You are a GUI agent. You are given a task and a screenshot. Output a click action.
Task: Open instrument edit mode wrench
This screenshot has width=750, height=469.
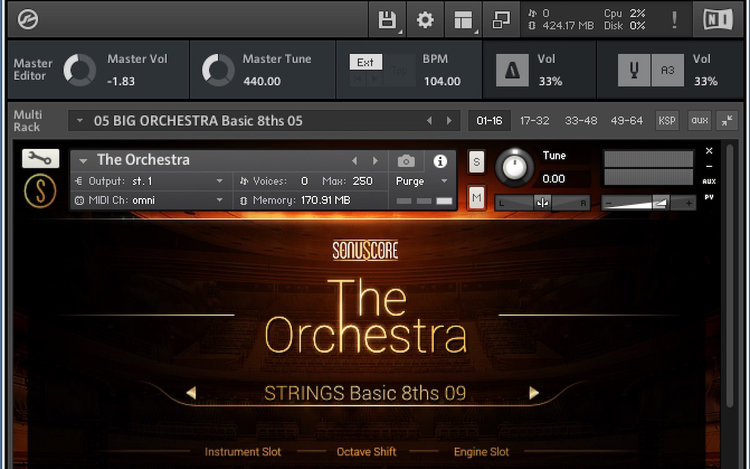coord(41,158)
